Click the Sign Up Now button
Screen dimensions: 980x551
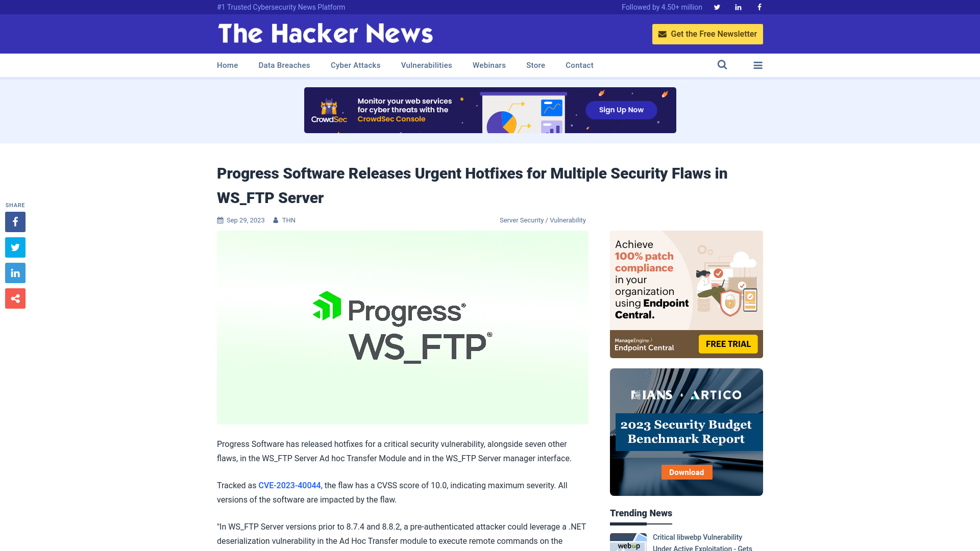pyautogui.click(x=621, y=110)
